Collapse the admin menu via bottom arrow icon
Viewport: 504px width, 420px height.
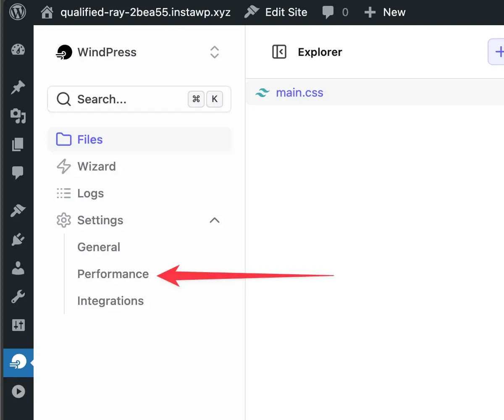pos(18,391)
